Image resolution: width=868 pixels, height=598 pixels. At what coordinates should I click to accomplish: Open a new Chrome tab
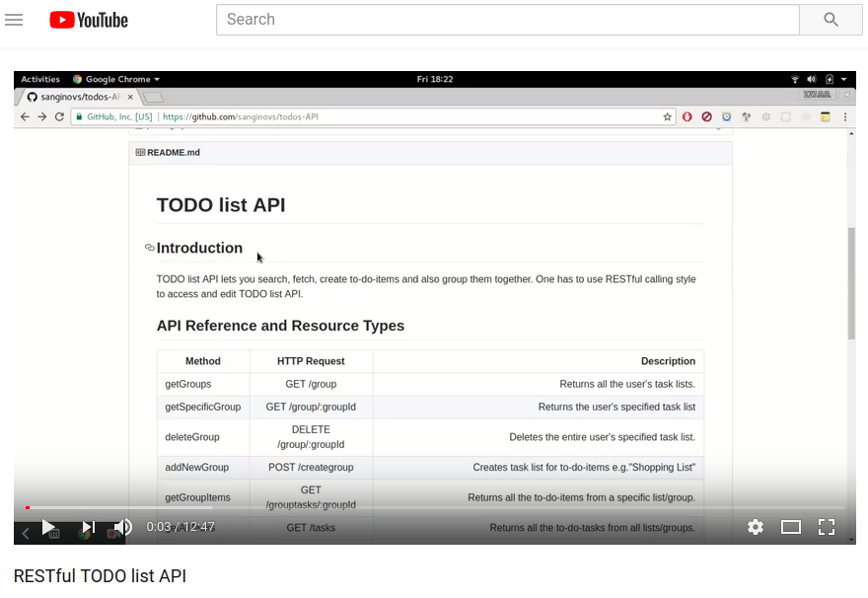click(153, 98)
